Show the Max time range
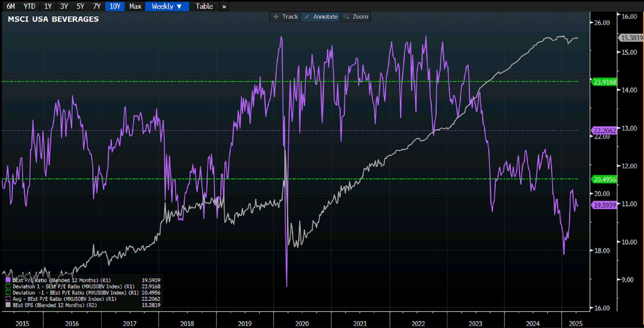 click(x=135, y=6)
